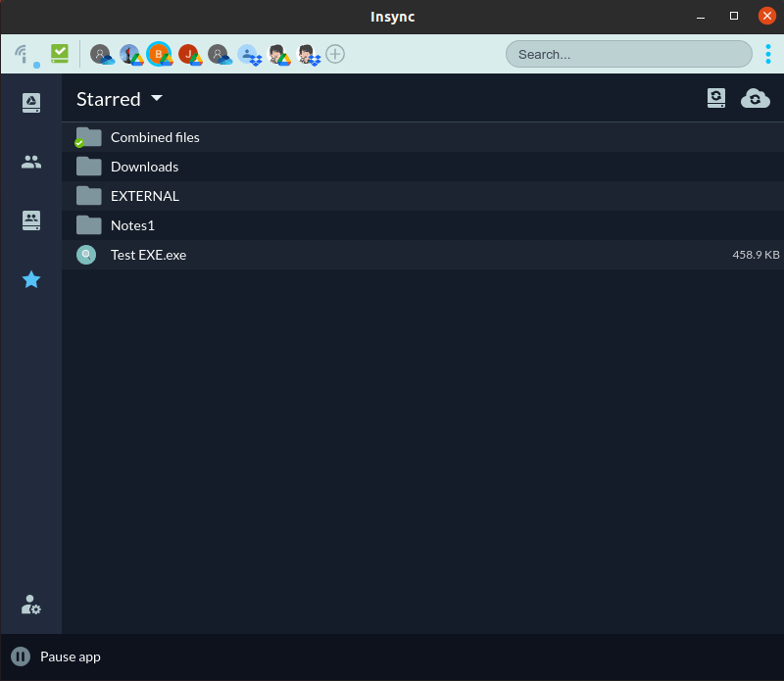Select the starred Combined files folder
Image resolution: width=784 pixels, height=681 pixels.
(x=157, y=137)
